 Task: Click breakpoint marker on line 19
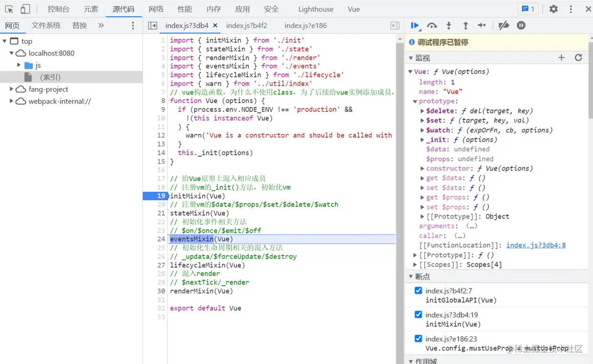point(156,196)
